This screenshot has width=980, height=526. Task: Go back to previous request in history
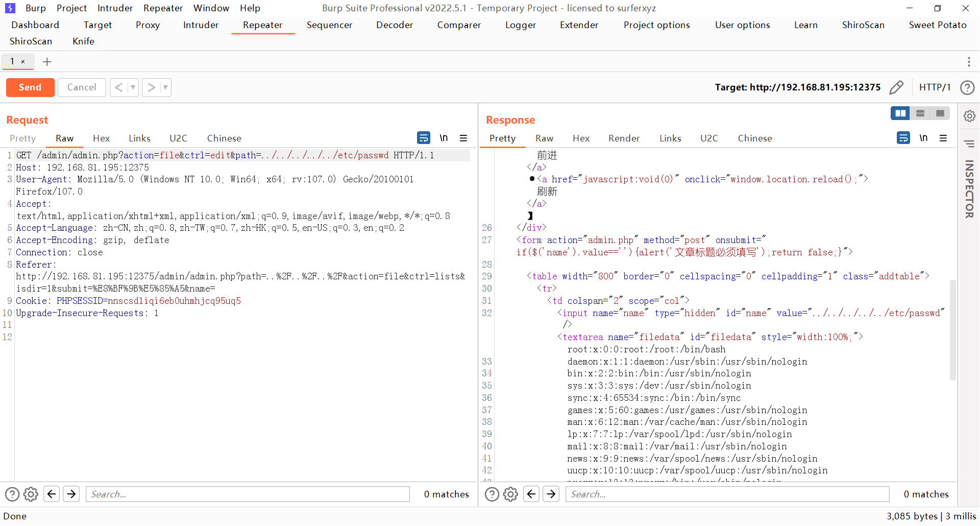point(118,87)
